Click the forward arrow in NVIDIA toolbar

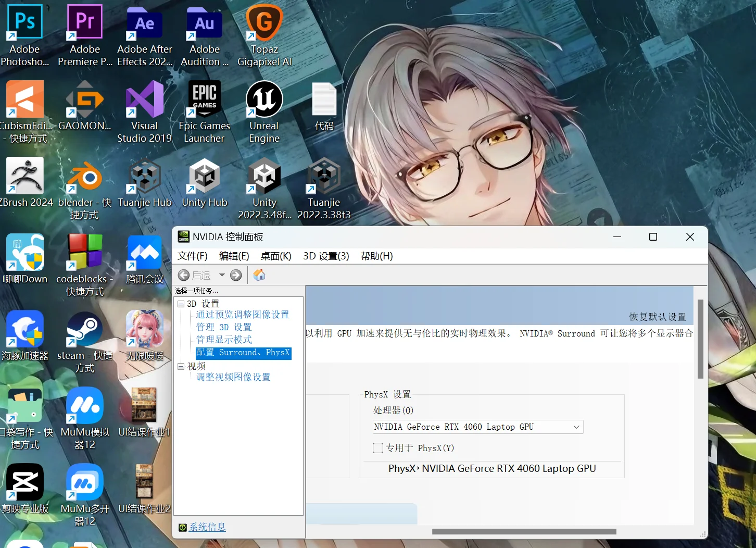click(x=236, y=275)
